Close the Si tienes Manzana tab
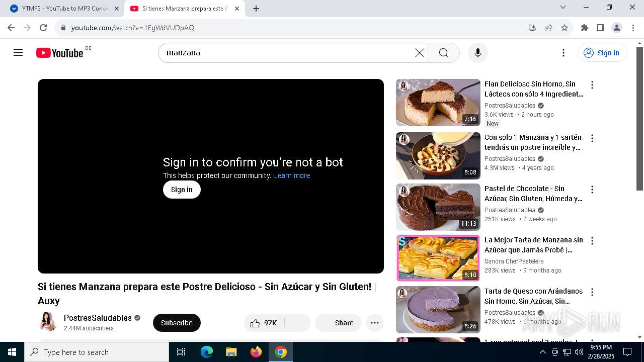The width and height of the screenshot is (644, 362). [x=237, y=9]
